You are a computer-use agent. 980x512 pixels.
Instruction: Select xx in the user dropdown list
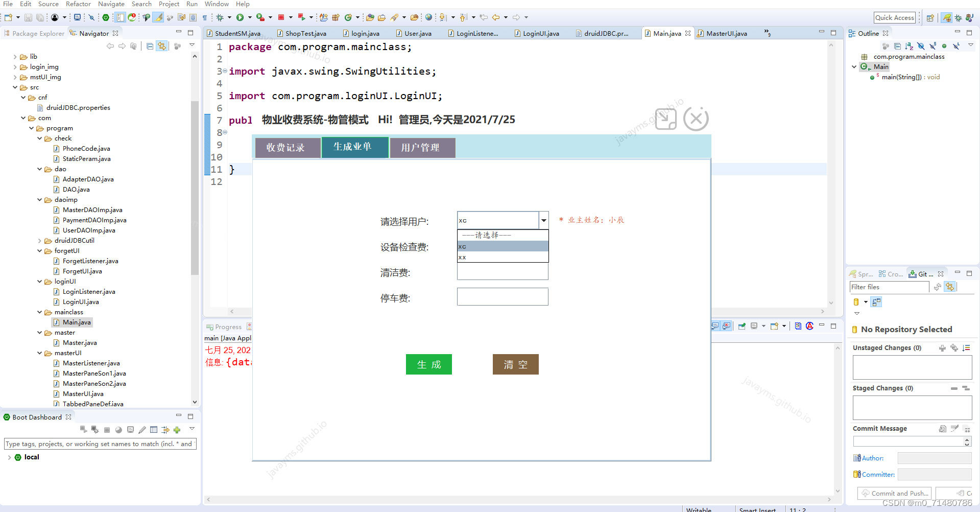[x=503, y=257]
